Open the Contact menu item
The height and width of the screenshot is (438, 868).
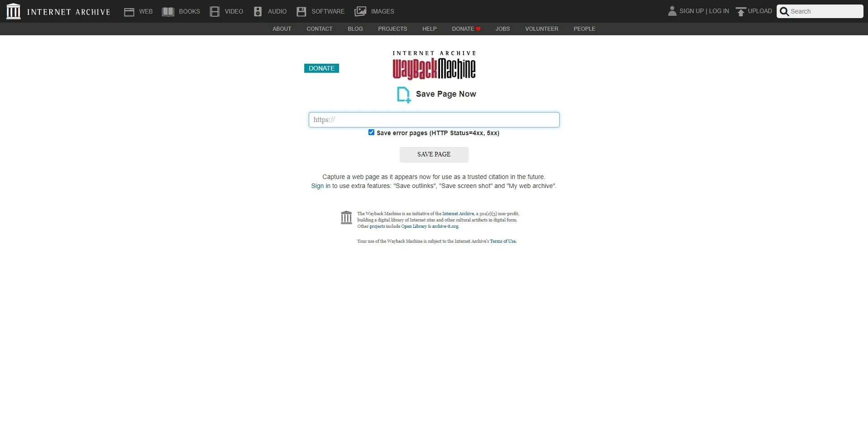point(320,29)
